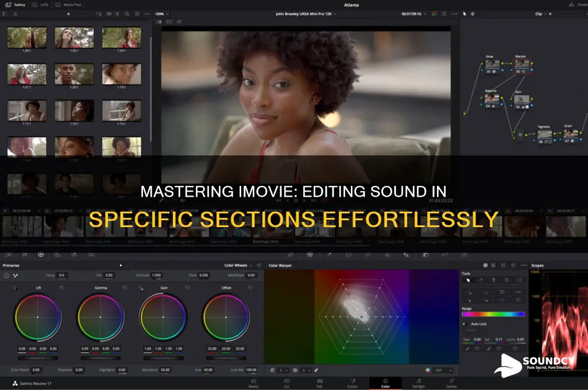Screen dimensions: 588x390
Task: Open the HSP color space dropdown
Action: [443, 370]
